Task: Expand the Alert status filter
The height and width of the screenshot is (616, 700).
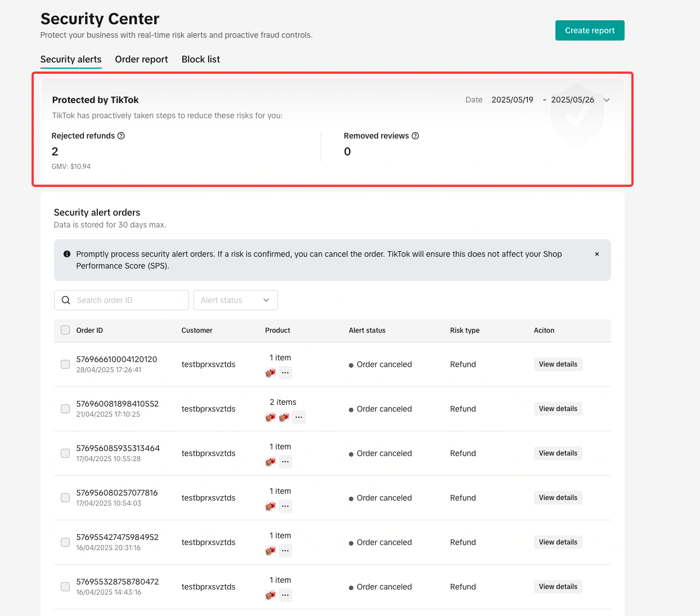Action: click(x=235, y=300)
